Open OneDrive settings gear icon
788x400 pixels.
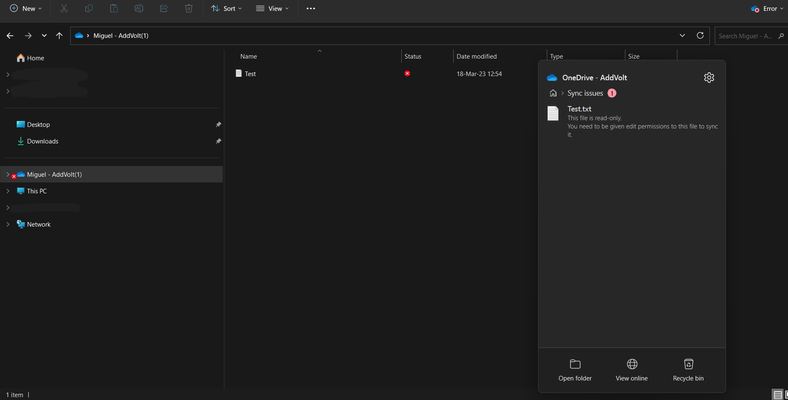point(709,77)
